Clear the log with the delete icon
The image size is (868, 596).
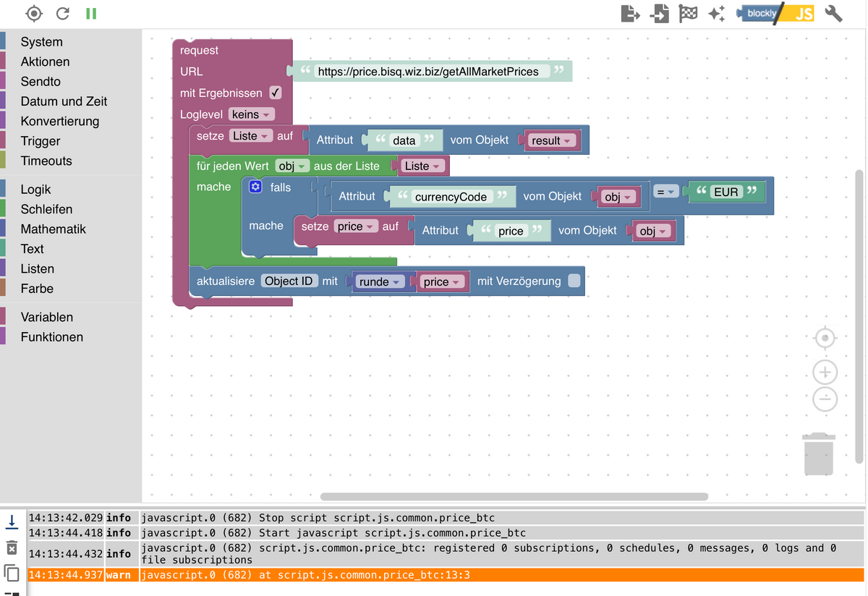point(12,548)
